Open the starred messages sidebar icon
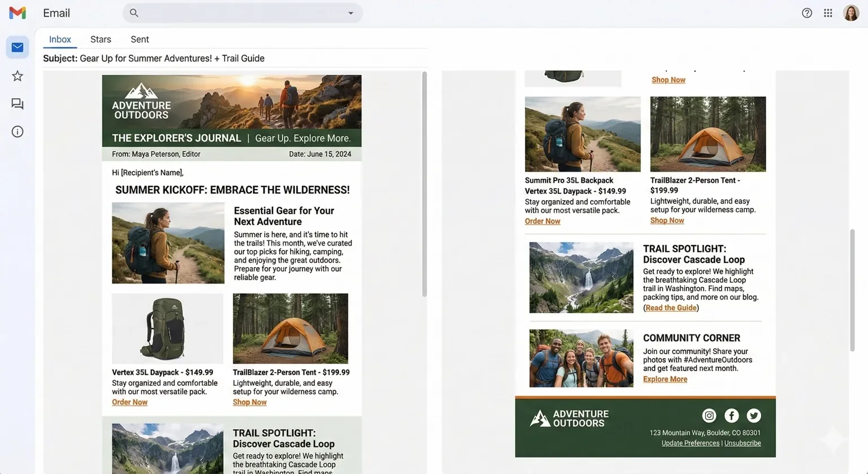The width and height of the screenshot is (868, 474). pos(17,75)
